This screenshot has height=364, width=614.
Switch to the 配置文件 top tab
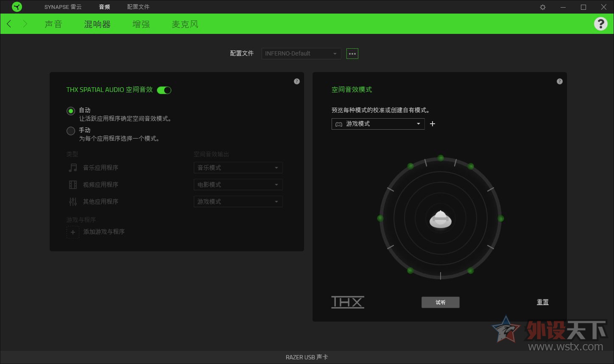[138, 7]
